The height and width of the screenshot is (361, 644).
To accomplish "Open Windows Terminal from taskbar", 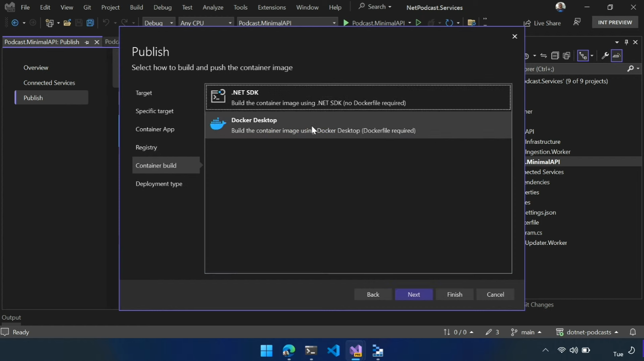I will coord(311,351).
